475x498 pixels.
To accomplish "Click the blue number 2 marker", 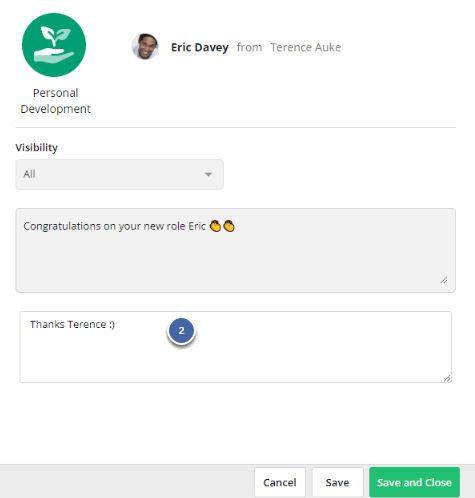I will tap(181, 331).
